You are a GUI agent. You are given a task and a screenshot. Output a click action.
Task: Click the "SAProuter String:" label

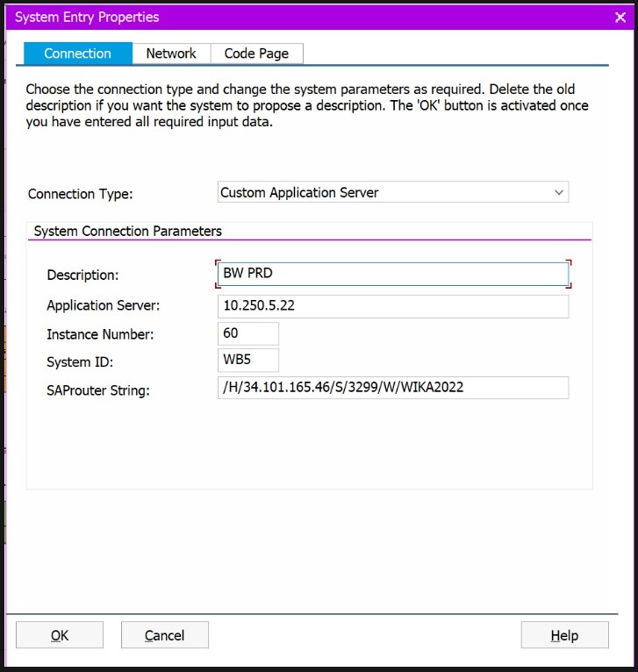[x=98, y=390]
